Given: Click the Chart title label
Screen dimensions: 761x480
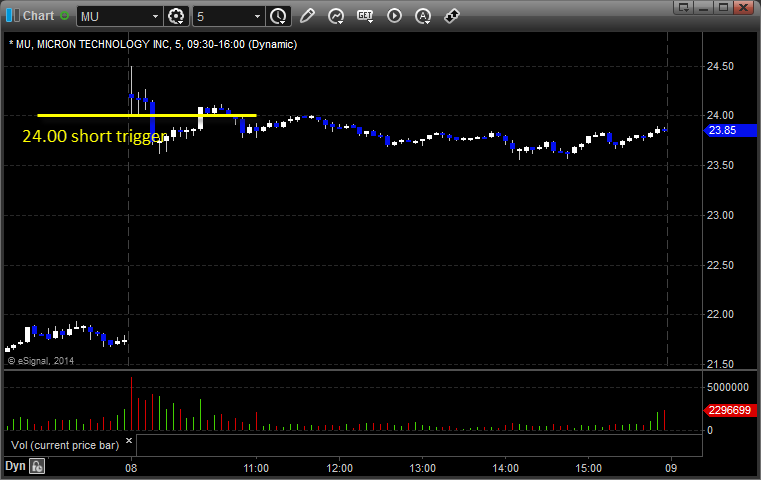Looking at the screenshot, I should [39, 16].
